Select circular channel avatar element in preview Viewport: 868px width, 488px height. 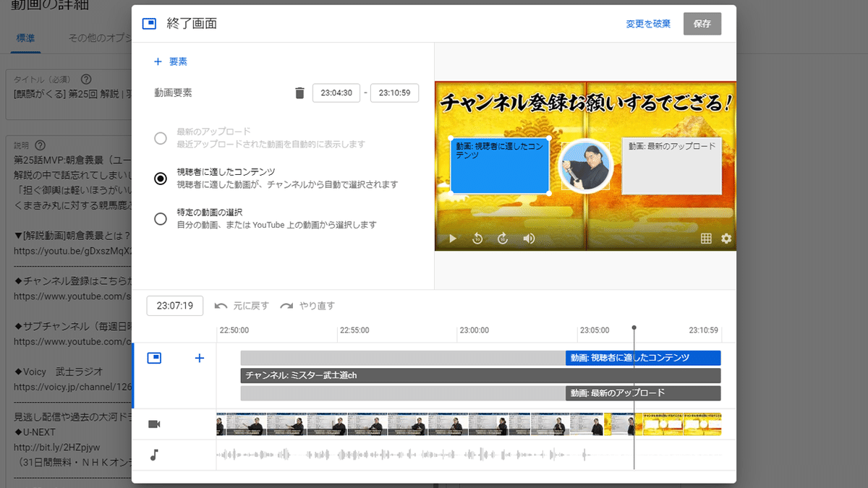586,166
